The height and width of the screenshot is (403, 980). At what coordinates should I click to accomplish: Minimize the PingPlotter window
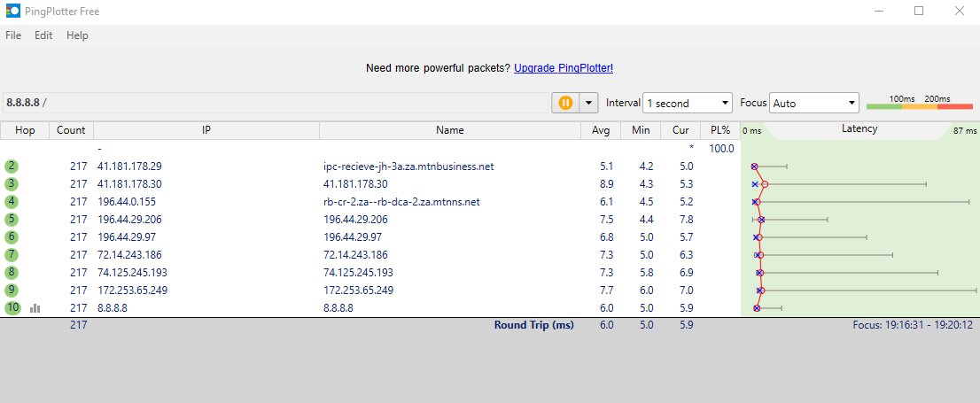pos(878,12)
